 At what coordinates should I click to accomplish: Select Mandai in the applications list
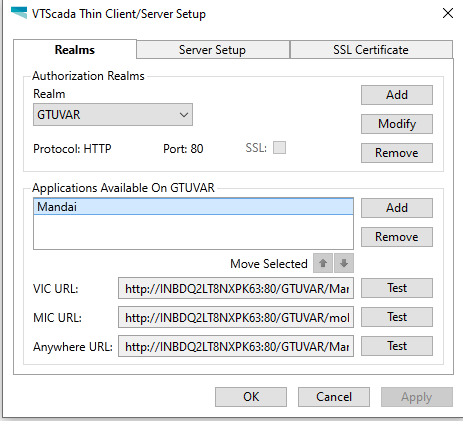[x=193, y=207]
